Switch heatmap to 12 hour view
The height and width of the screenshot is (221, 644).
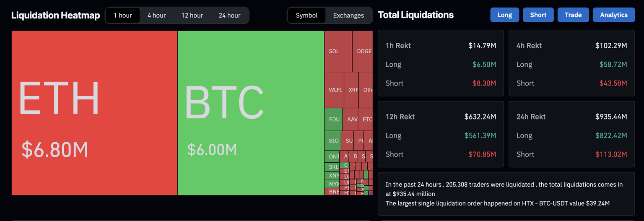click(192, 16)
